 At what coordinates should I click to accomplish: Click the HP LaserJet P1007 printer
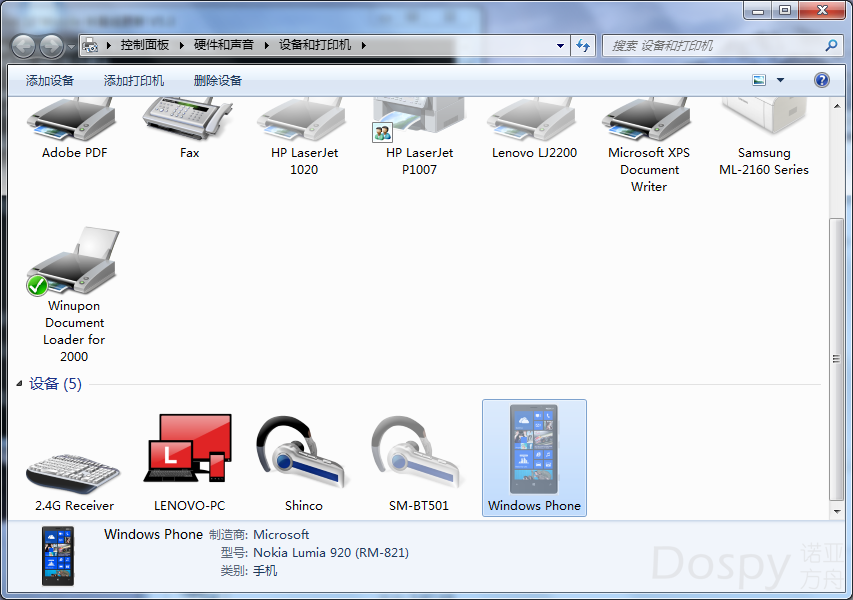(419, 125)
